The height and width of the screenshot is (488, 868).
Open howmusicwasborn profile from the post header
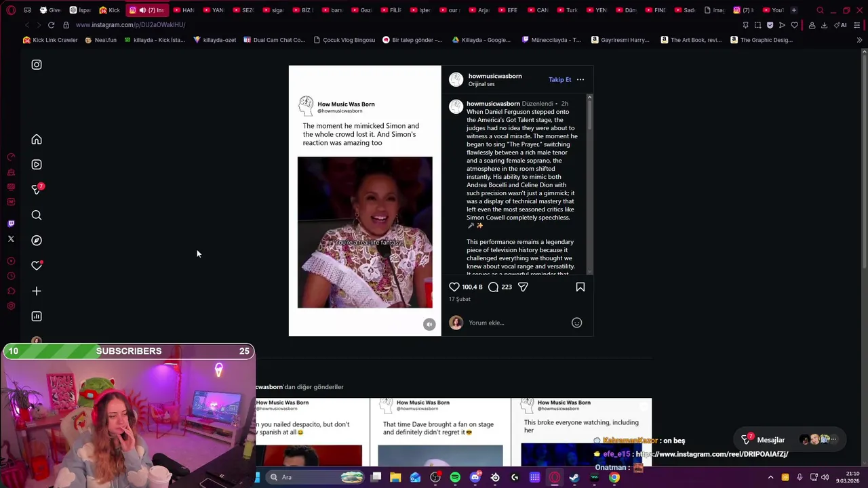click(x=495, y=77)
